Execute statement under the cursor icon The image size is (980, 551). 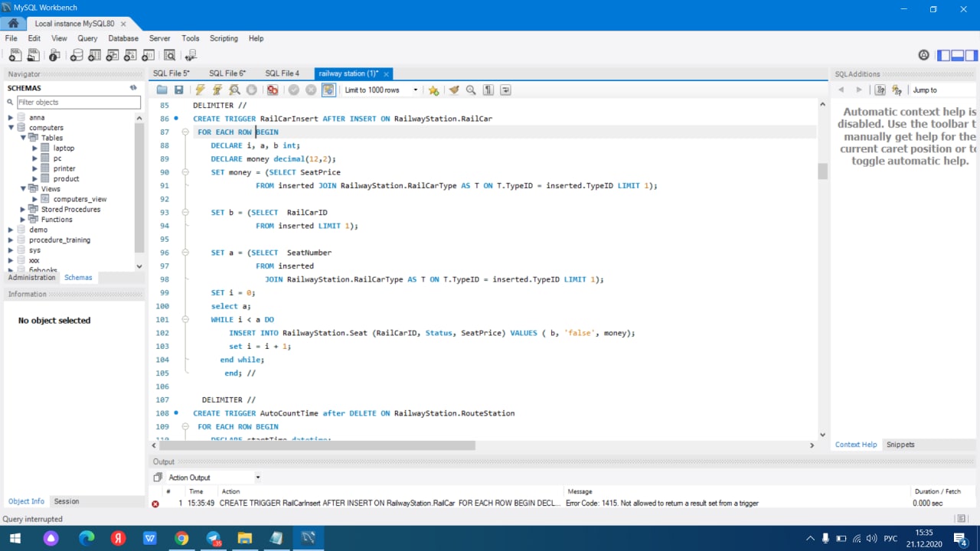tap(217, 90)
